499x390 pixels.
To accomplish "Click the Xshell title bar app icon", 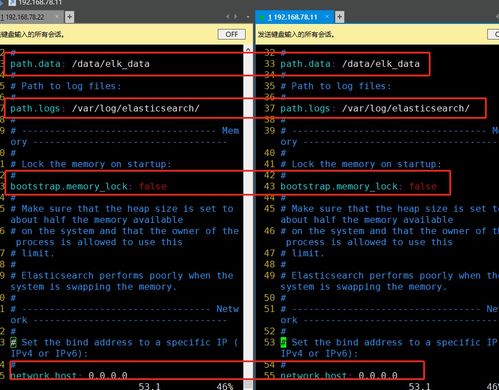I will 12,3.
